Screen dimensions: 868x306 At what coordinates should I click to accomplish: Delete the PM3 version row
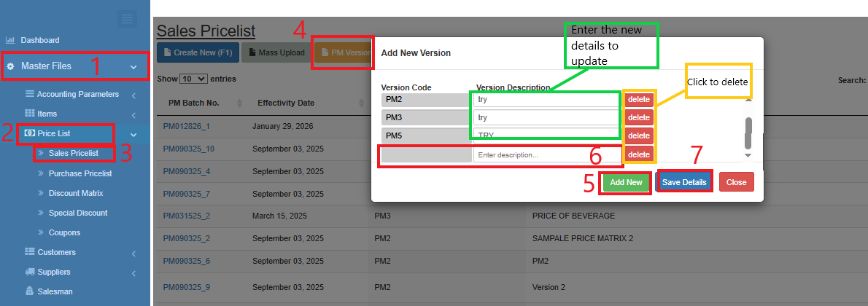click(639, 117)
